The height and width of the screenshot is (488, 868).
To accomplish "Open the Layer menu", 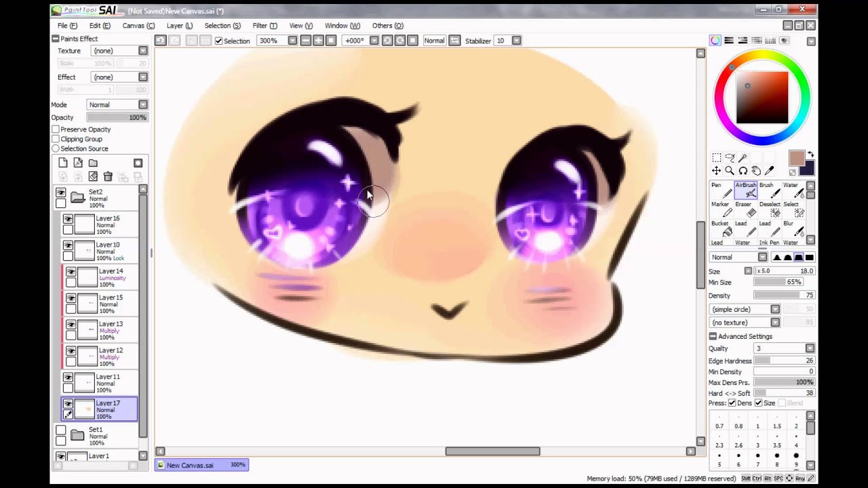I will 180,26.
